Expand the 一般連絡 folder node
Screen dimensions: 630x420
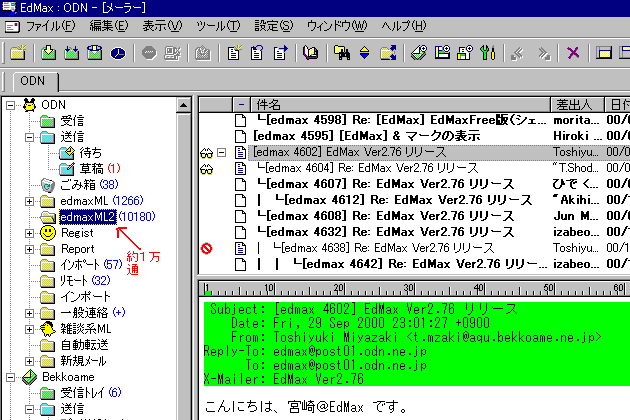(29, 313)
